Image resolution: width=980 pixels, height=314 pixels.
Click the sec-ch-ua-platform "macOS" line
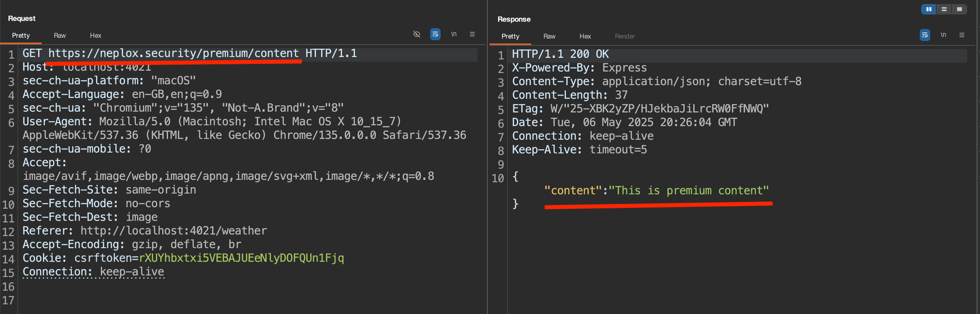109,80
